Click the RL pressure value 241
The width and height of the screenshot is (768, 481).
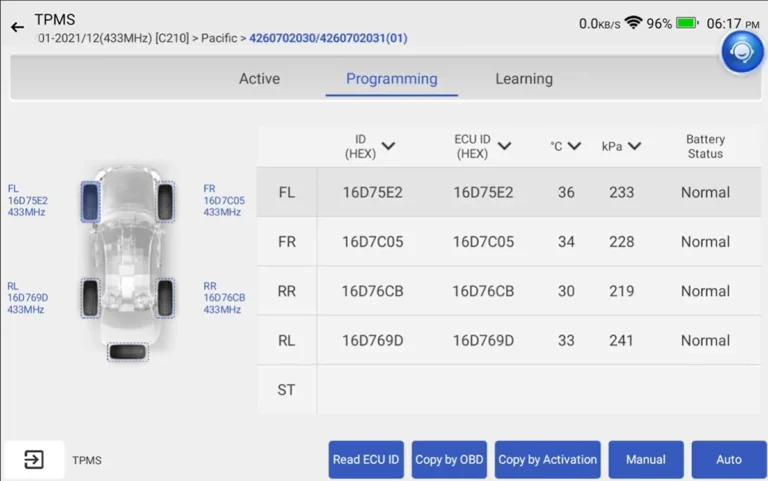[x=622, y=340]
